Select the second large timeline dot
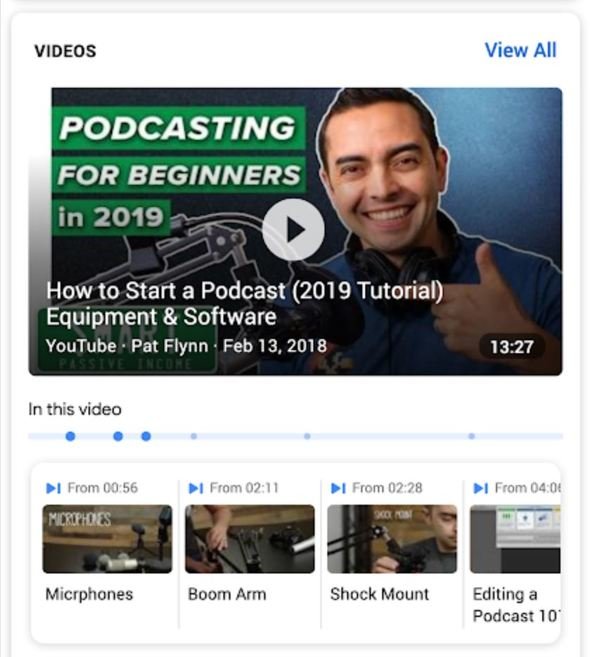The width and height of the screenshot is (590, 657). point(118,436)
